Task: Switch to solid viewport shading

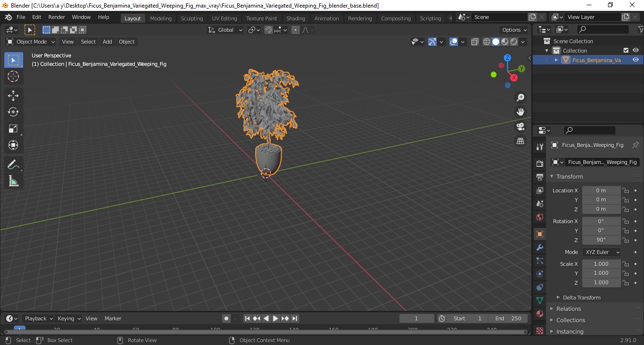Action: click(x=496, y=42)
